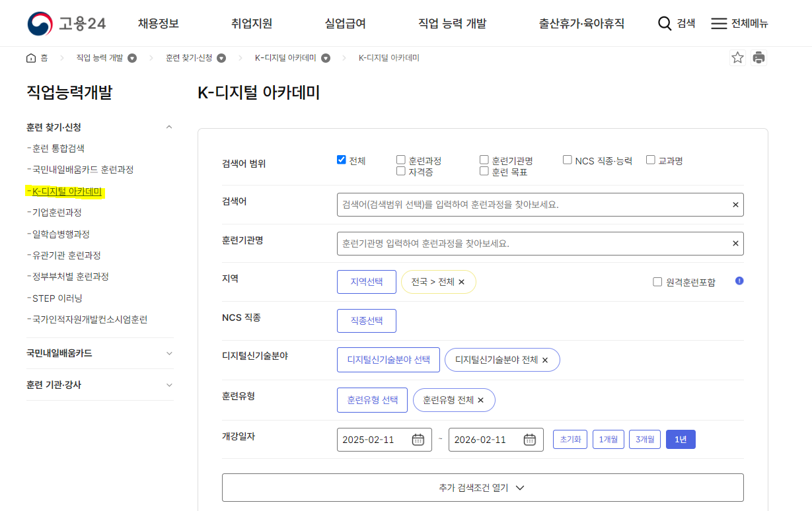Focus the 훈련기관명 input field

540,244
